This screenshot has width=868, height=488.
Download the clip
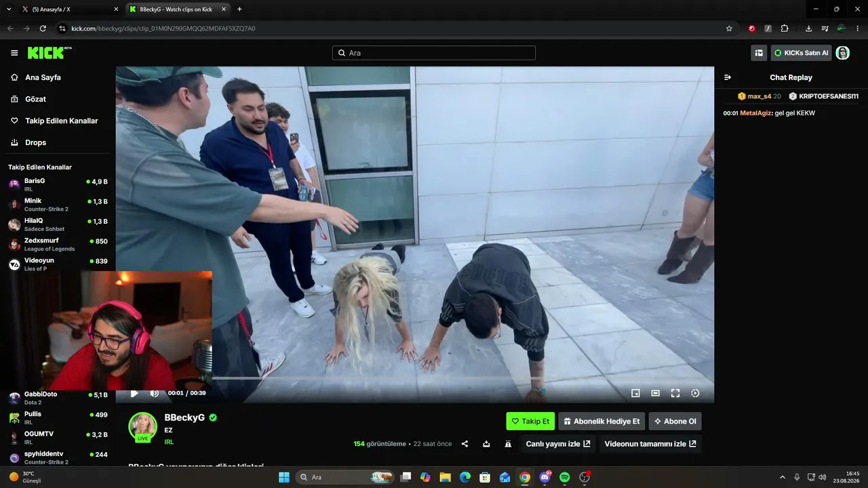486,444
